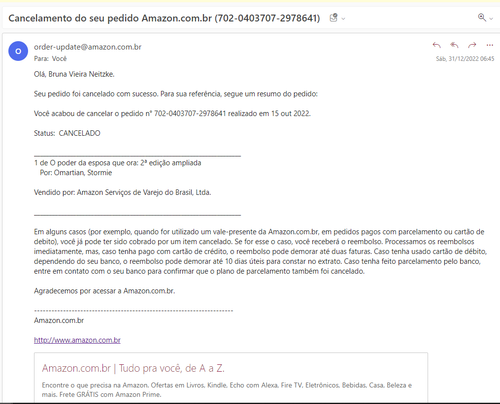Screen dimensions: 500x404
Task: Click the author line 'Por: Omartian, Stormie'
Action: pos(76,173)
